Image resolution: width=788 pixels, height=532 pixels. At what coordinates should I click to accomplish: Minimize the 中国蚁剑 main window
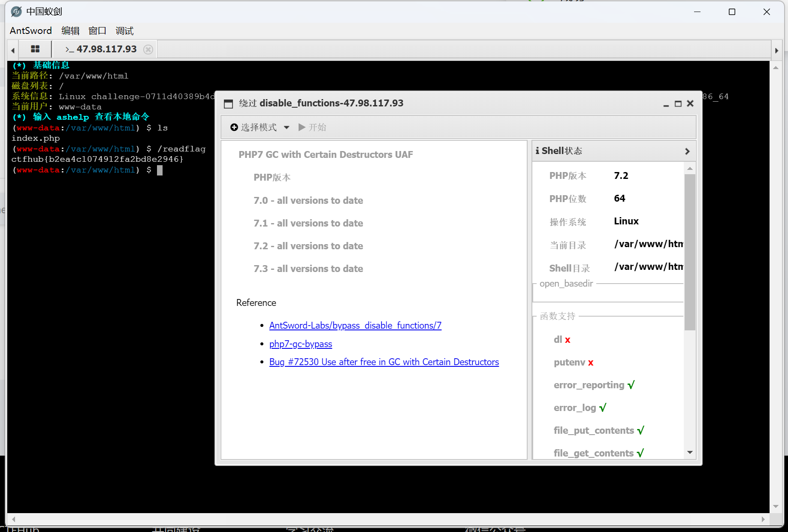[x=697, y=12]
